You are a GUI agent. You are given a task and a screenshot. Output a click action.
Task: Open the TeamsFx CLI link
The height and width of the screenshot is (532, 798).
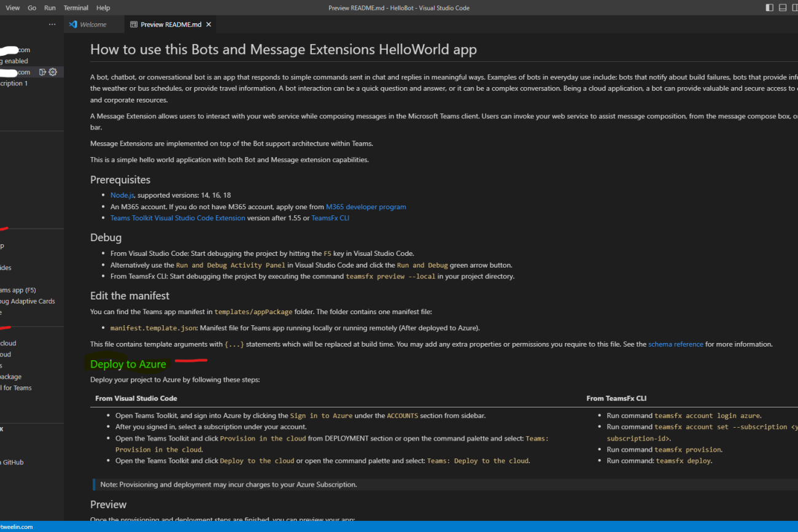(x=330, y=218)
